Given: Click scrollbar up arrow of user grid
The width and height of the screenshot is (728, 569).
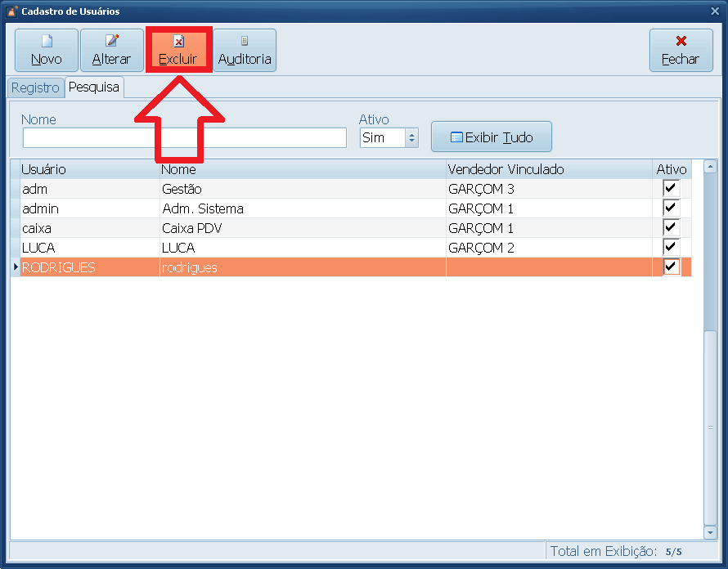Looking at the screenshot, I should [x=710, y=166].
